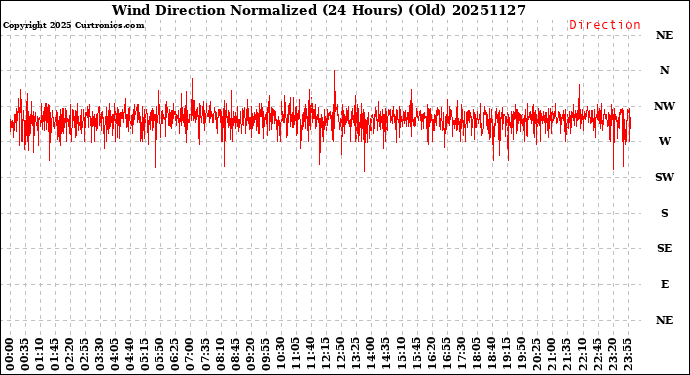Click the "SW" axis label

(x=664, y=177)
